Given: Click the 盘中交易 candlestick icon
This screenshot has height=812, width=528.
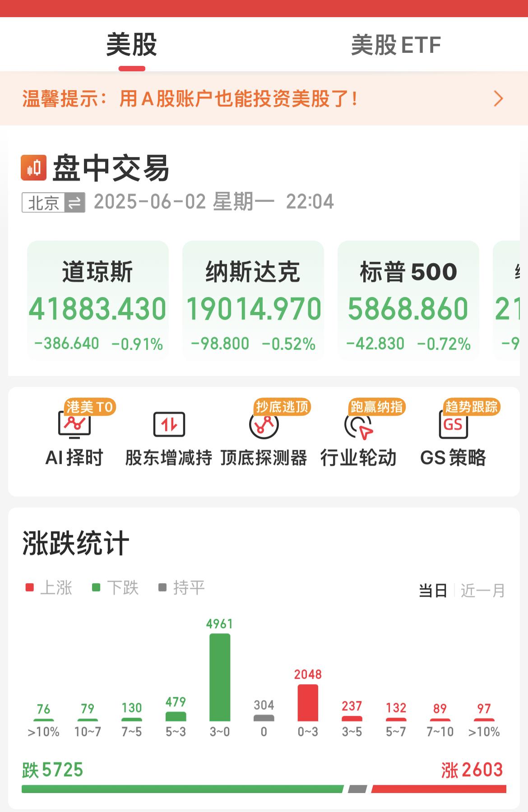Looking at the screenshot, I should 33,168.
